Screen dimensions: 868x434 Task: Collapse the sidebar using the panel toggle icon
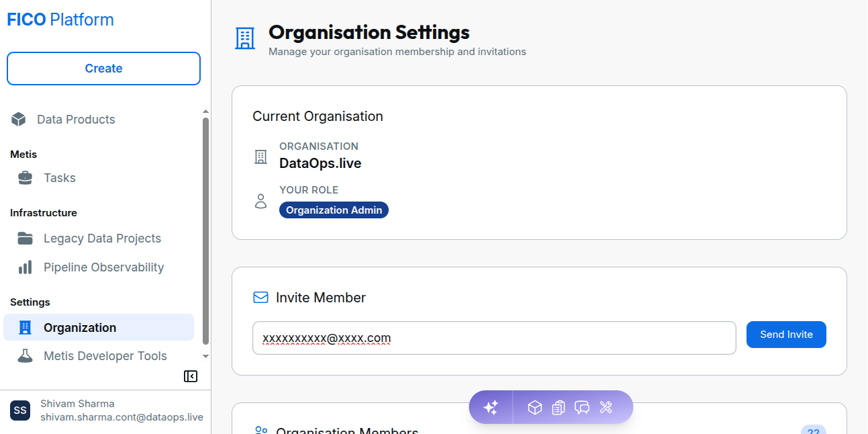(x=191, y=376)
